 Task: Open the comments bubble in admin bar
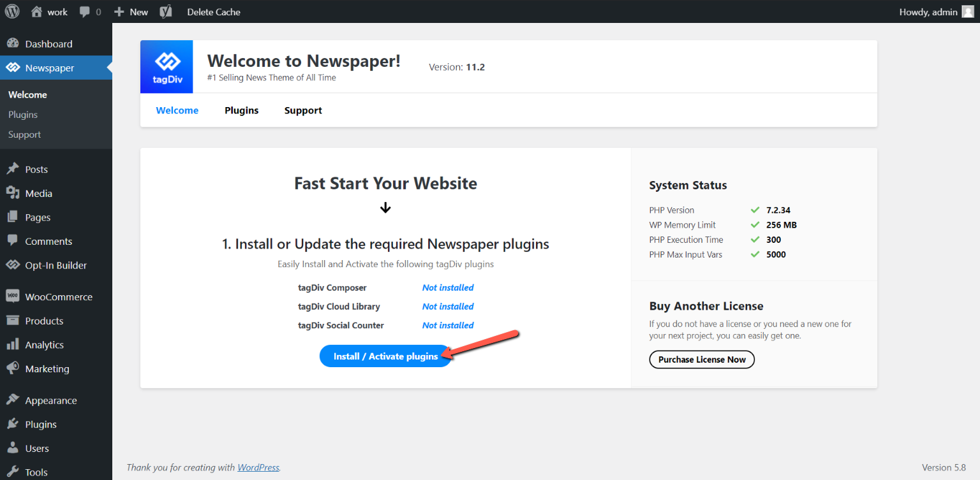pos(85,11)
